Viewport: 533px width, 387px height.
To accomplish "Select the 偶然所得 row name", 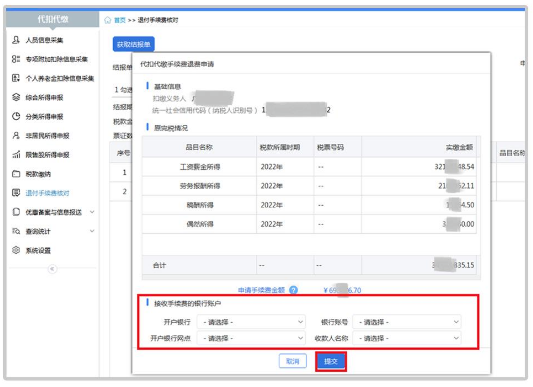I will pyautogui.click(x=200, y=224).
